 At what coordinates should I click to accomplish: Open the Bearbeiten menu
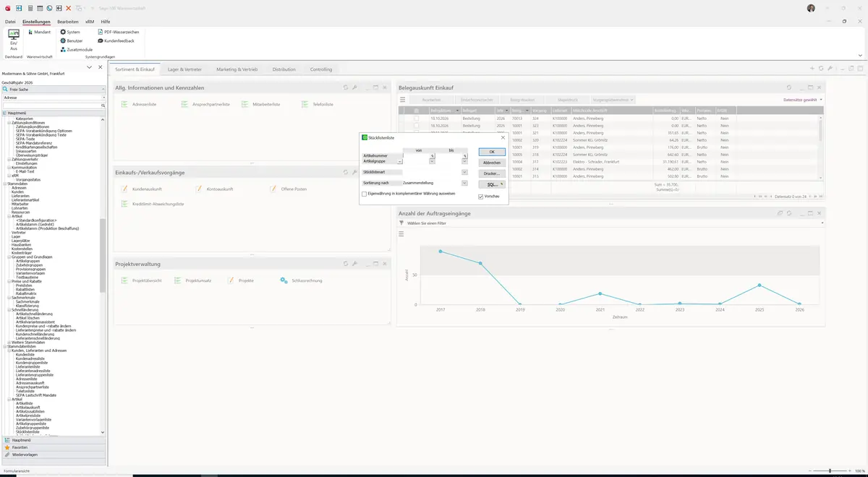click(68, 22)
